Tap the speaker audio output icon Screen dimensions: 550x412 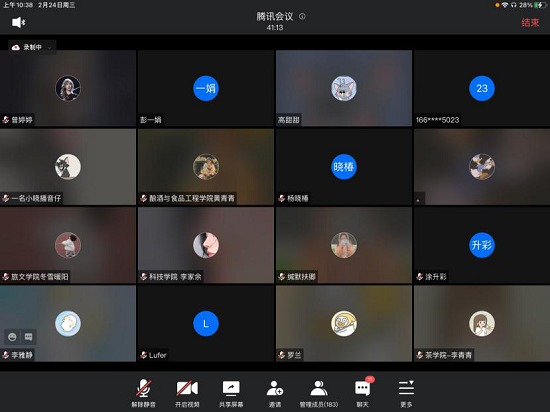pos(19,22)
